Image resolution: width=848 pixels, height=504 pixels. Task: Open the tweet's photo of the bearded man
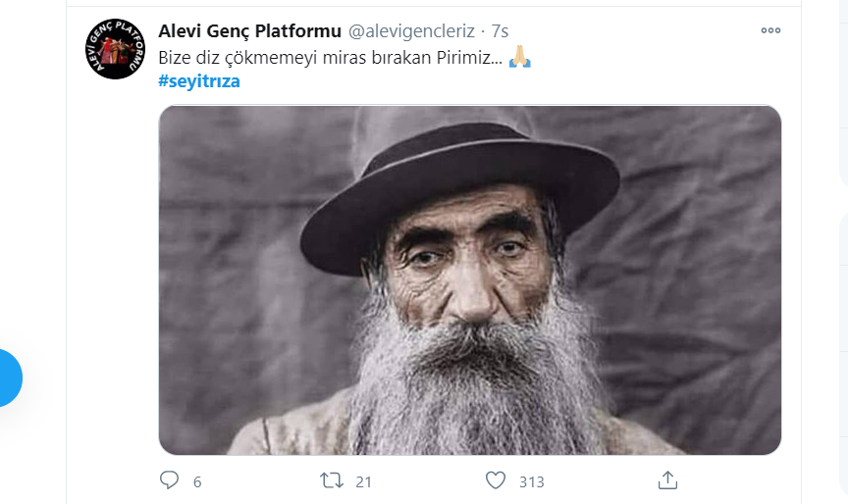tap(469, 279)
